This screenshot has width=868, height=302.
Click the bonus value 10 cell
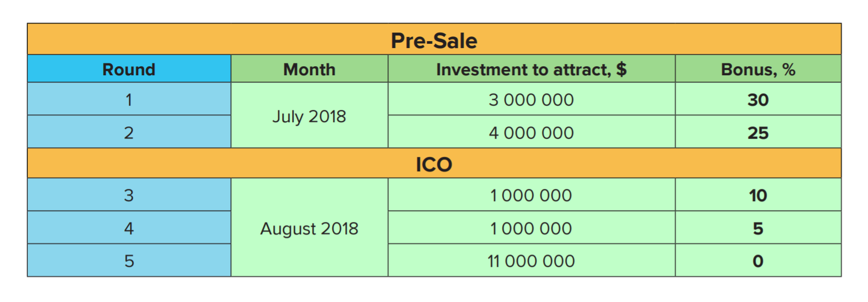[x=758, y=195]
